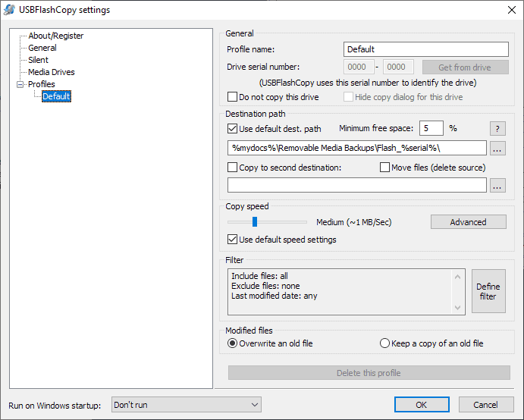
Task: Enable Do not copy this drive
Action: pyautogui.click(x=232, y=97)
